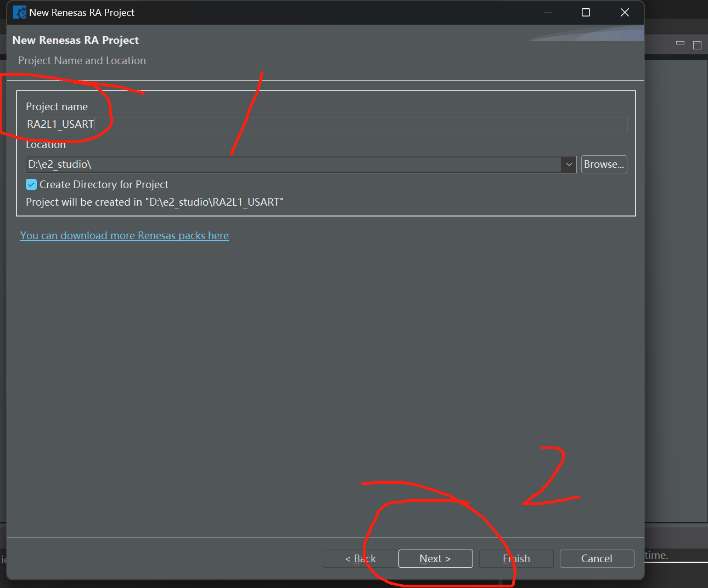
Task: Click the Project Name and Location subtitle
Action: 82,61
